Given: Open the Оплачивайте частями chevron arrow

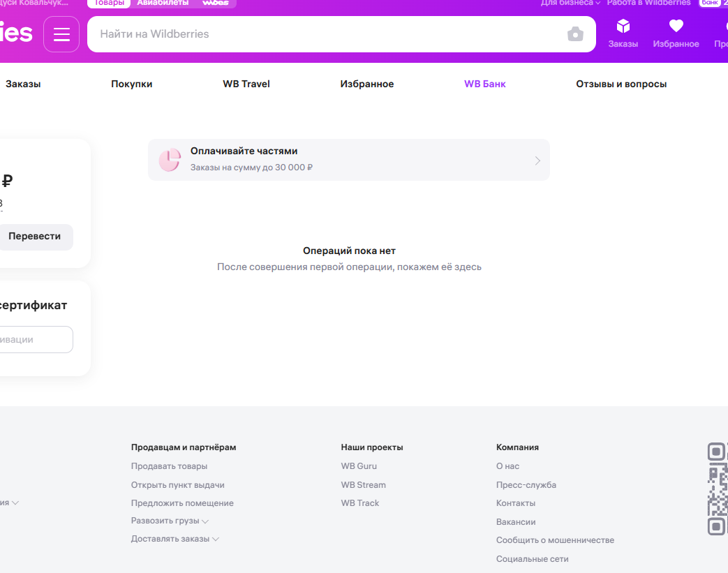Looking at the screenshot, I should (x=537, y=161).
